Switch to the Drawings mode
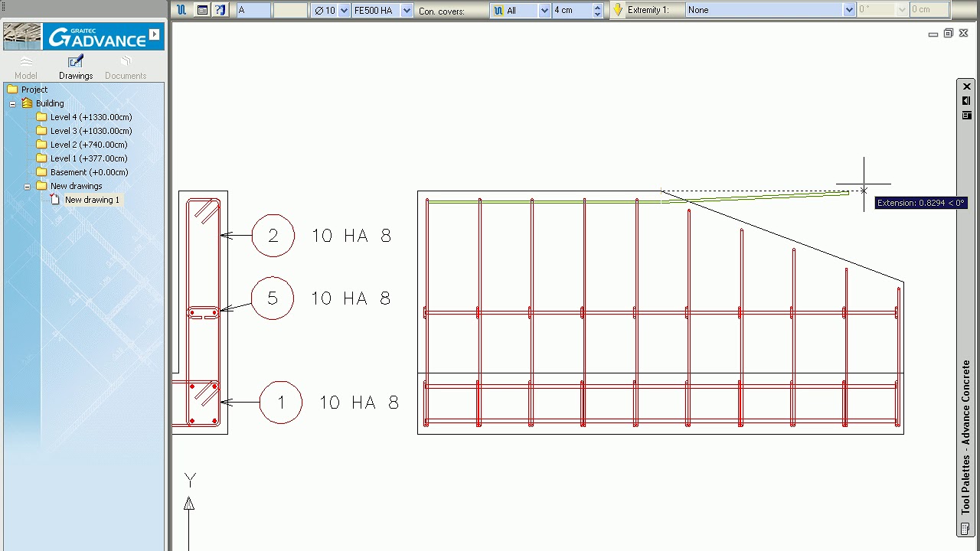This screenshot has width=980, height=551. pos(76,67)
